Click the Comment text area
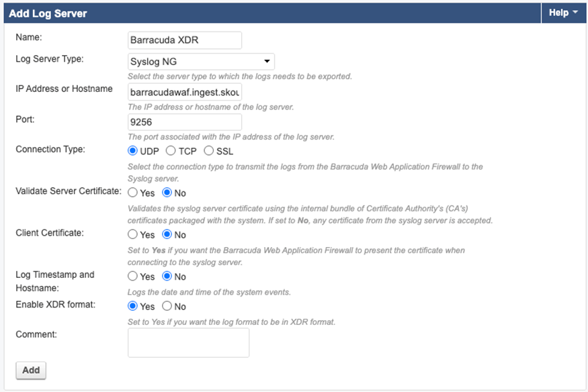 188,342
